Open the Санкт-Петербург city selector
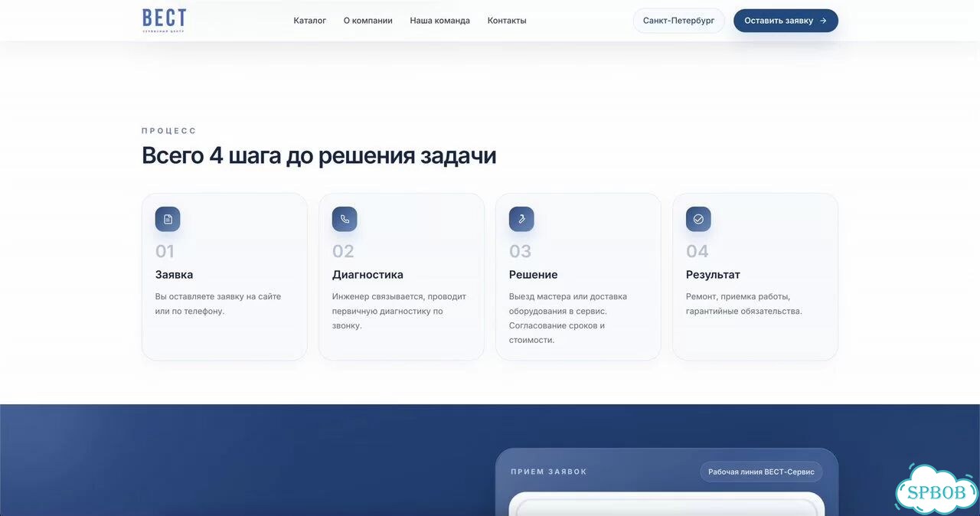The image size is (980, 516). 679,21
